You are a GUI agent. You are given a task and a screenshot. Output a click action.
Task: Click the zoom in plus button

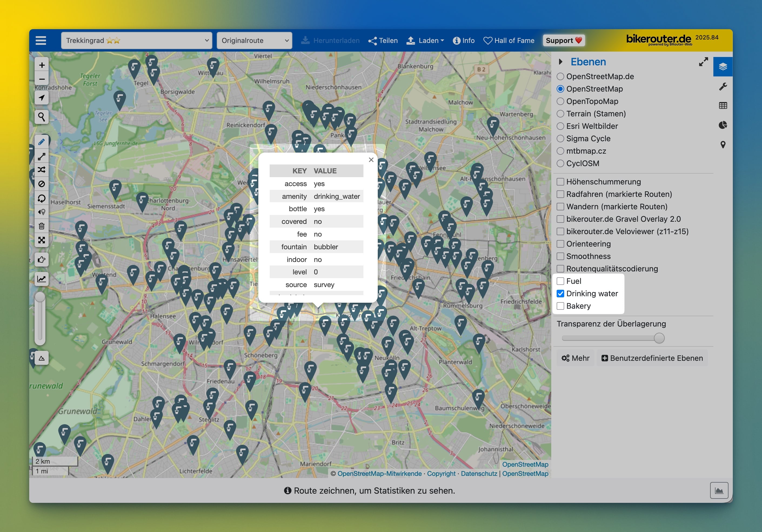click(42, 65)
